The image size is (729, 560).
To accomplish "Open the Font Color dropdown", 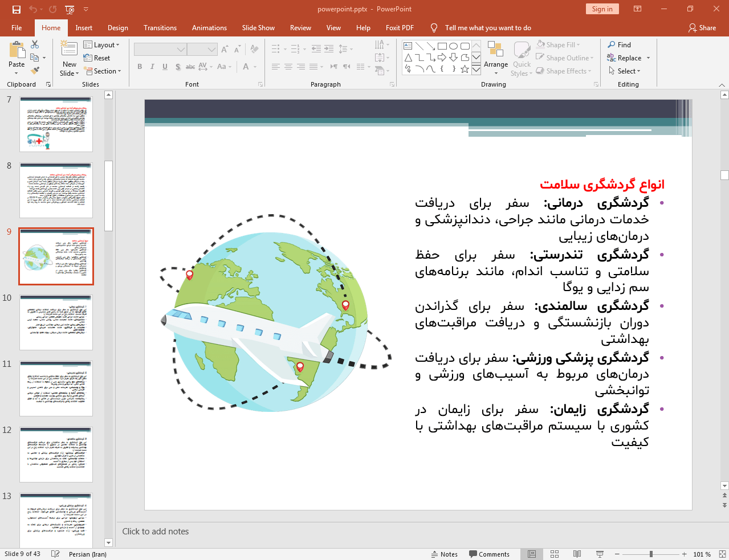I will click(x=254, y=67).
